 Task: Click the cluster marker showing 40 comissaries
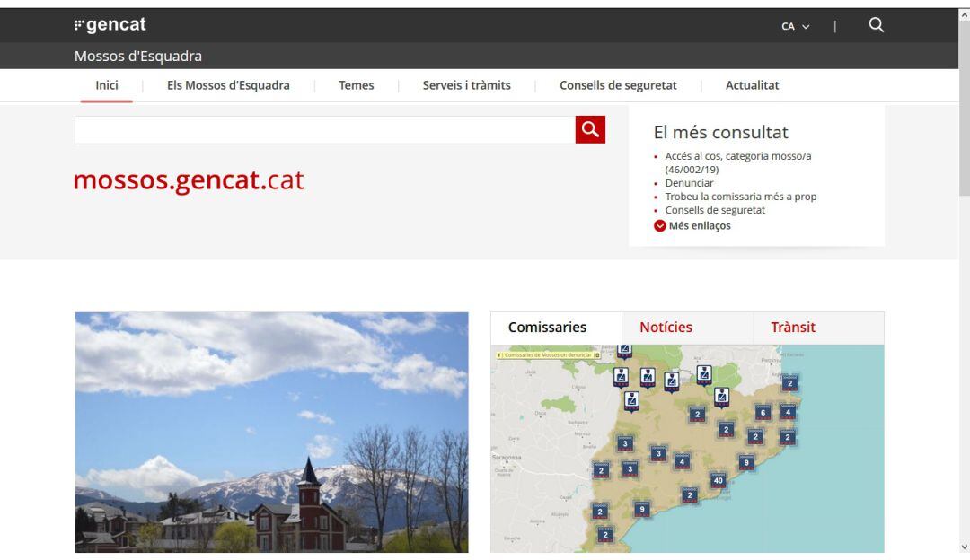coord(719,480)
